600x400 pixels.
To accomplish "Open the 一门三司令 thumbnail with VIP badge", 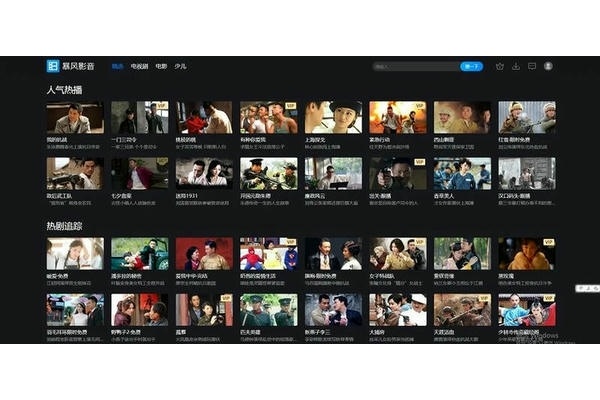I will [x=140, y=117].
